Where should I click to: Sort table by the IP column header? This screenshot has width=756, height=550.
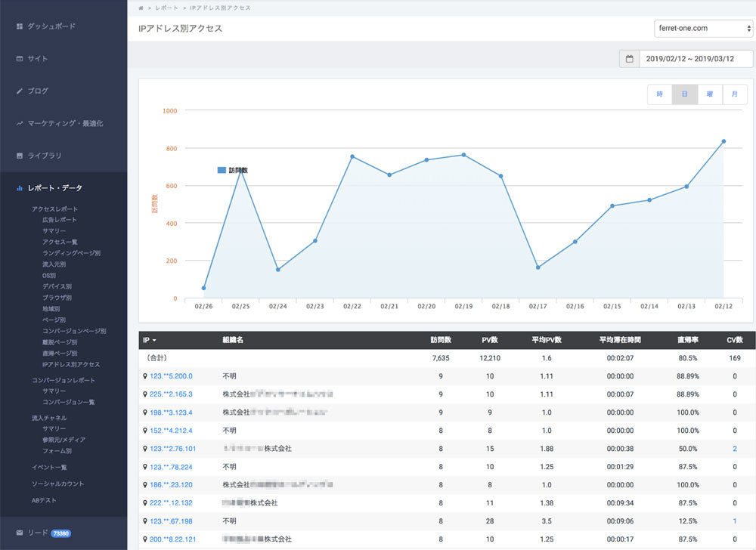click(x=150, y=341)
